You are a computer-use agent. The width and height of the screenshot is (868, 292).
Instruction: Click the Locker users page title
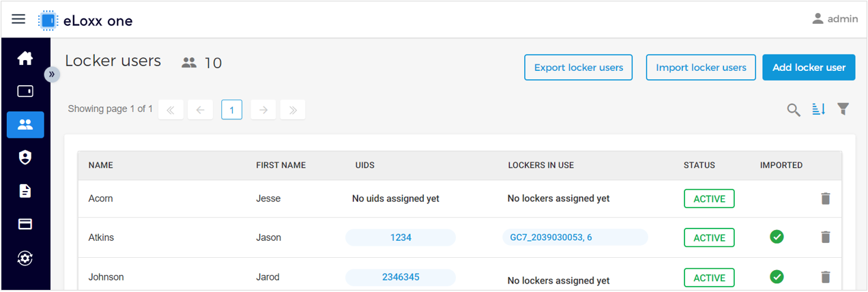pos(113,61)
